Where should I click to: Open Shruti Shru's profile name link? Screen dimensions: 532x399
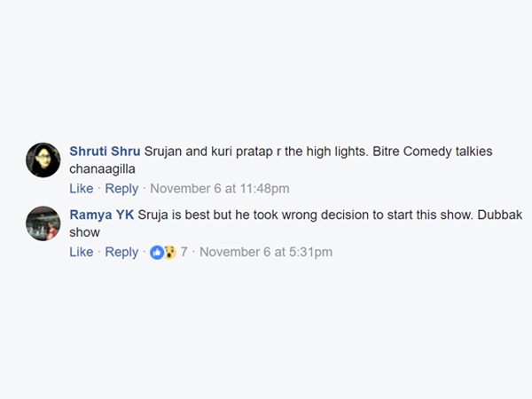point(105,152)
